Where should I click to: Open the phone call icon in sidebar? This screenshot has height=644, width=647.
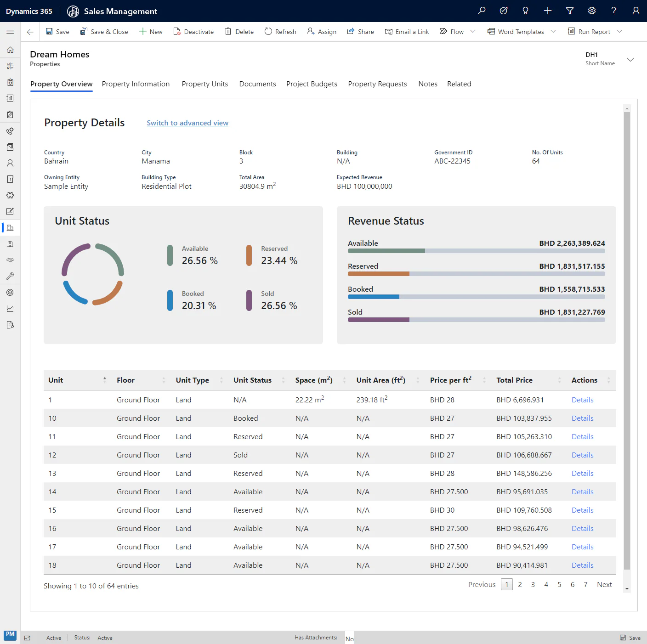[10, 131]
